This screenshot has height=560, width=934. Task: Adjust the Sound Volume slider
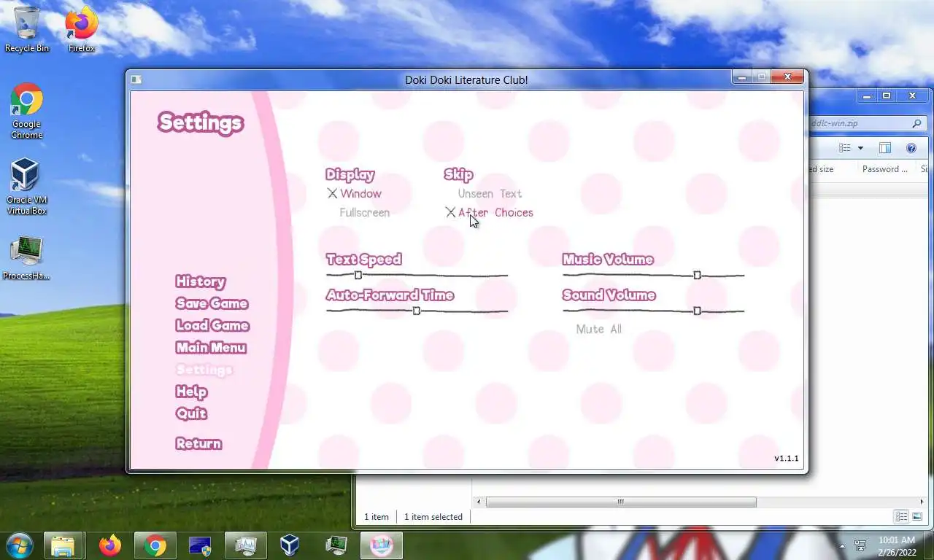[653, 311]
